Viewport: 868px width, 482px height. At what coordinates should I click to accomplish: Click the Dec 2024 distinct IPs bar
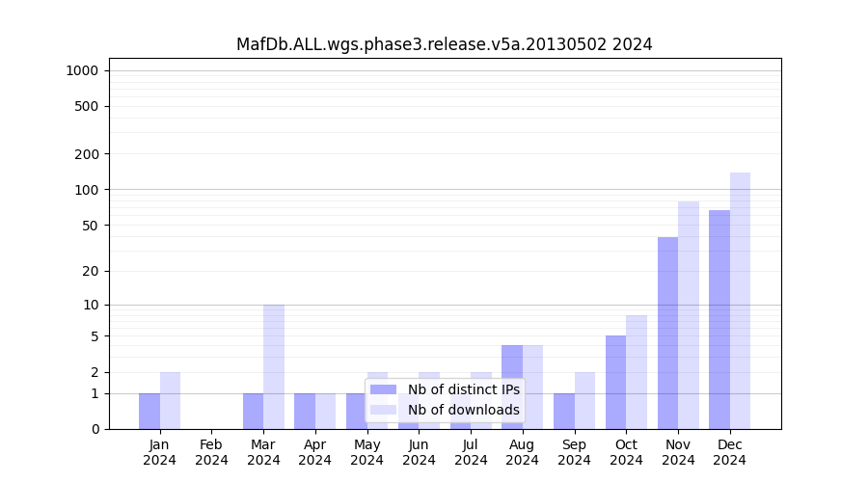coord(719,319)
